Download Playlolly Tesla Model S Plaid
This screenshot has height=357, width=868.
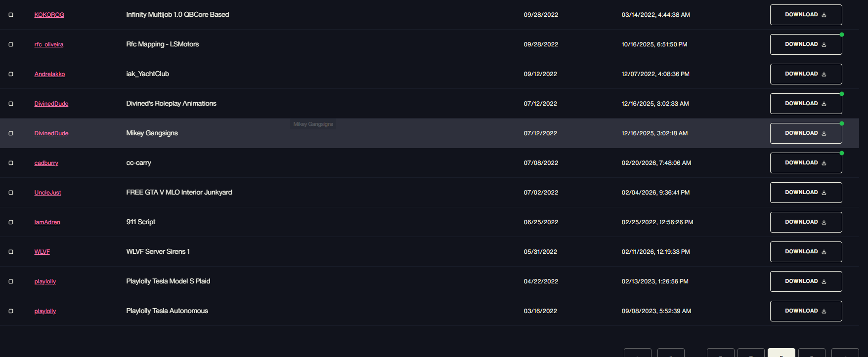pos(806,281)
